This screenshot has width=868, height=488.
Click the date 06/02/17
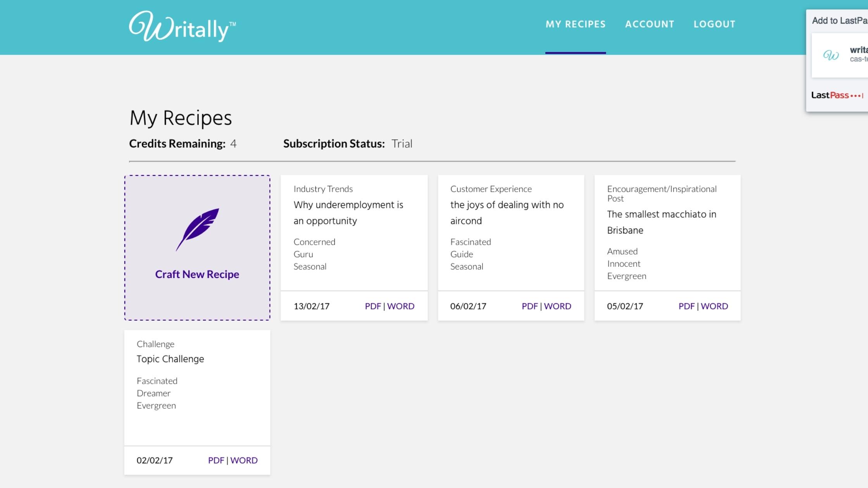[x=468, y=306]
